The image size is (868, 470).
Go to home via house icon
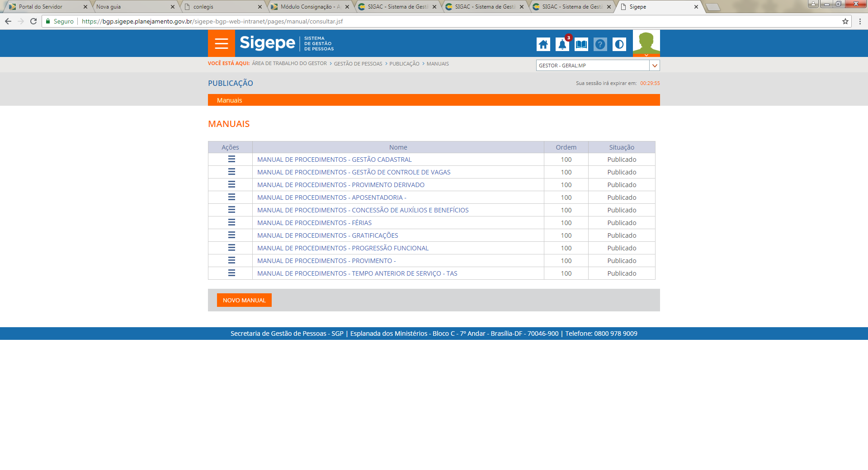point(543,44)
